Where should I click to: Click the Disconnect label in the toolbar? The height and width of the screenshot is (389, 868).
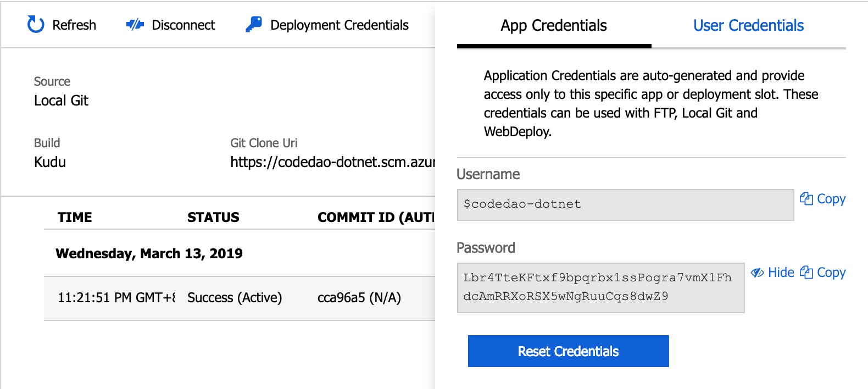point(183,25)
